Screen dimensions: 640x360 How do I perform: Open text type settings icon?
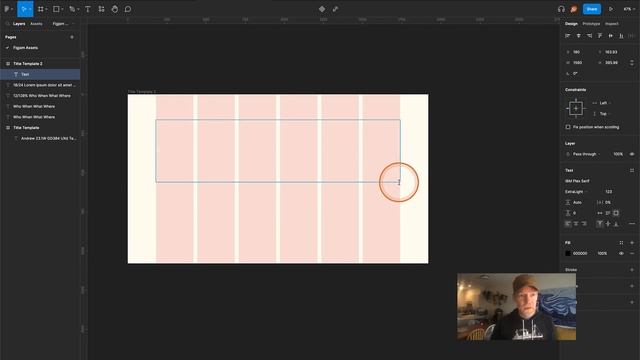pos(632,224)
